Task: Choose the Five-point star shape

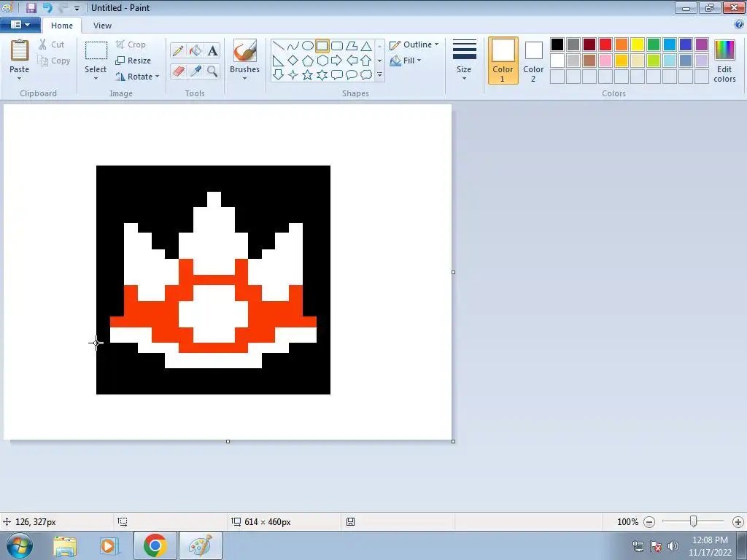Action: click(x=308, y=75)
